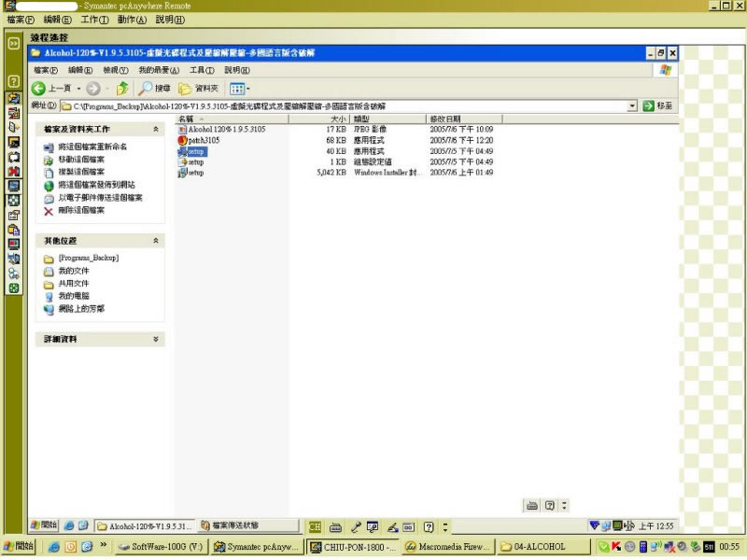Switch to CHIU-PON-1800 taskbar button
Image resolution: width=747 pixels, height=560 pixels.
coord(353,547)
